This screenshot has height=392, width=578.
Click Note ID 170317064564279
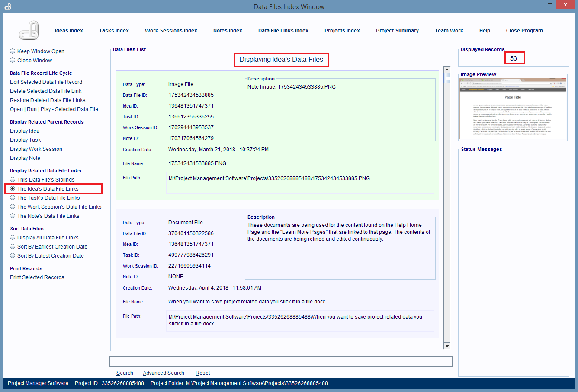pyautogui.click(x=191, y=138)
